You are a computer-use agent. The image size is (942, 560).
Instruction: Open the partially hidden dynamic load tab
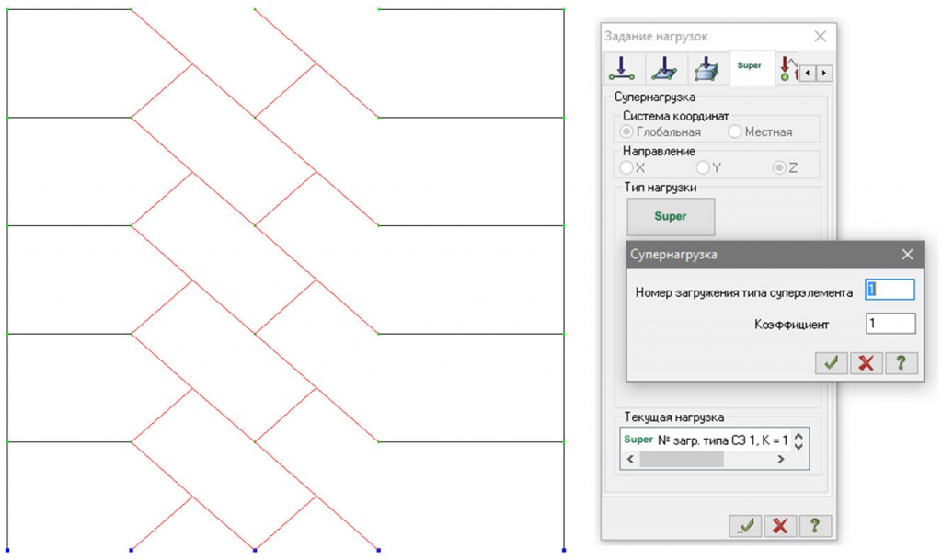(787, 69)
